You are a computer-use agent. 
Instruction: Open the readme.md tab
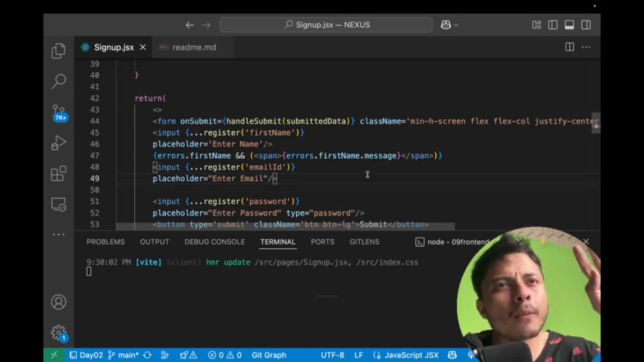(193, 47)
